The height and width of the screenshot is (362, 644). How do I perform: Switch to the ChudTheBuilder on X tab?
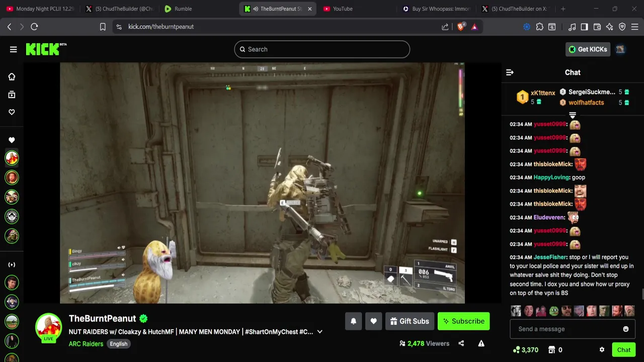[515, 9]
